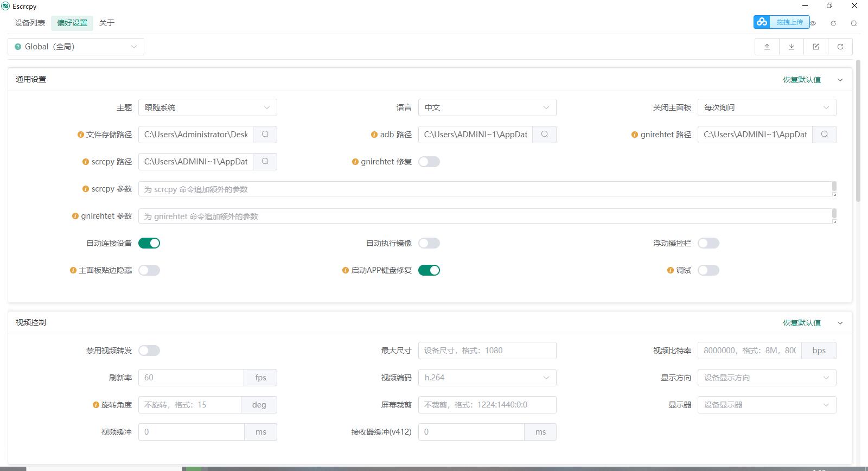Open the 主题 theme dropdown

pos(207,107)
